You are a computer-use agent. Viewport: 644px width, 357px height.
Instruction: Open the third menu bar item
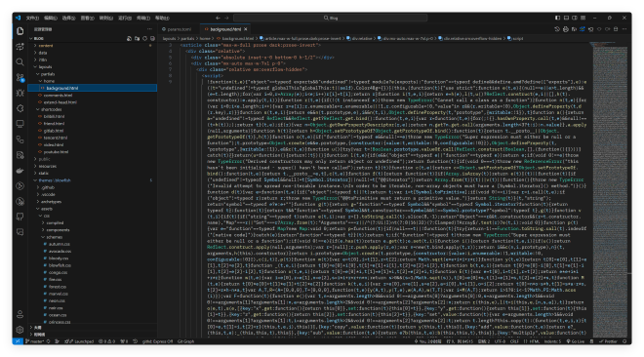pyautogui.click(x=69, y=19)
